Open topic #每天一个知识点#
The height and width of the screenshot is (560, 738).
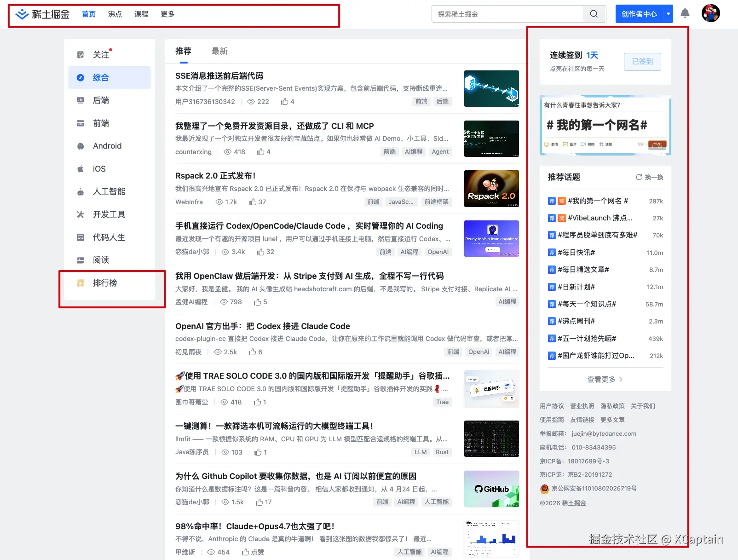click(587, 304)
